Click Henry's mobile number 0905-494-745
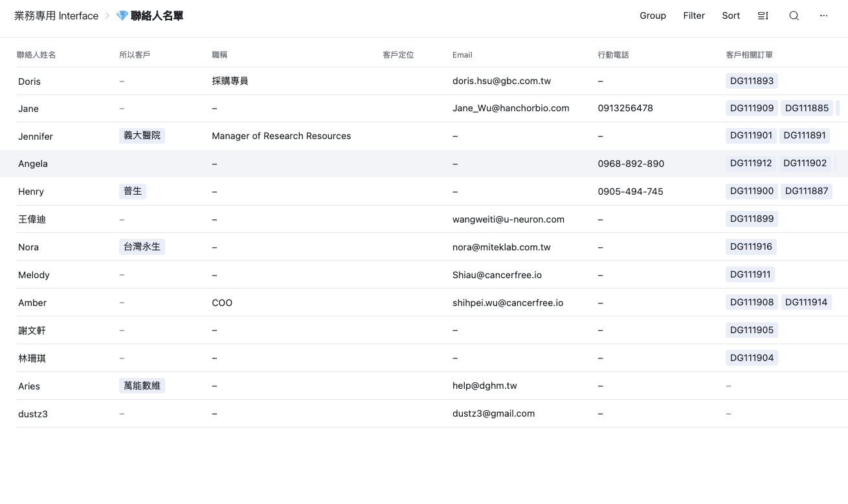 630,192
